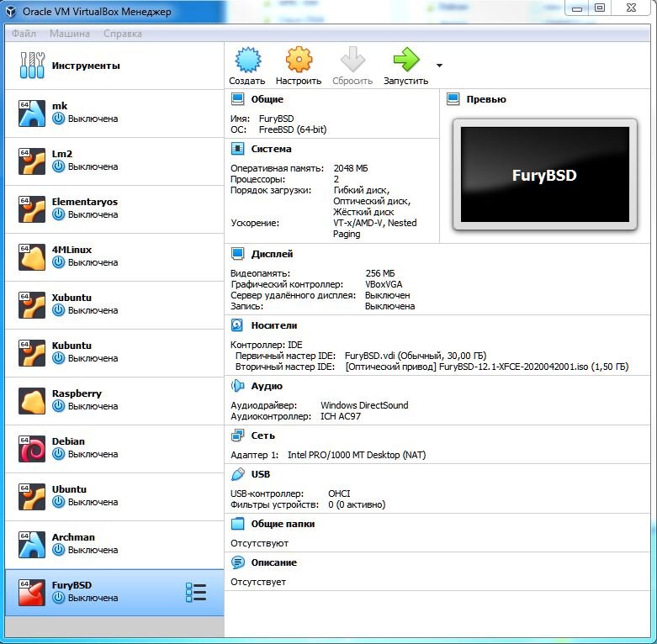657x644 pixels.
Task: Click the FuryBSD-12.1-XFCE iso optical drive entry
Action: pos(487,367)
